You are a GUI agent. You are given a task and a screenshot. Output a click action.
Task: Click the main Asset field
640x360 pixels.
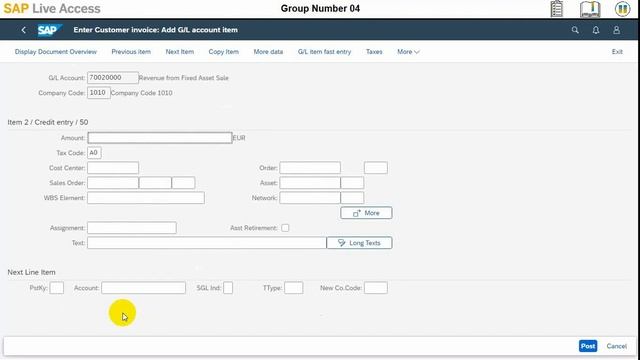click(x=310, y=183)
